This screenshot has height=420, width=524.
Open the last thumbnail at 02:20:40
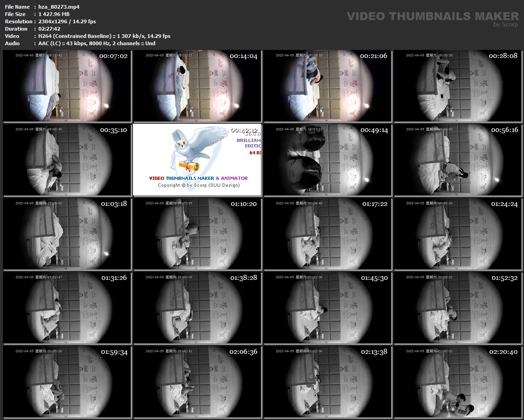tap(458, 382)
